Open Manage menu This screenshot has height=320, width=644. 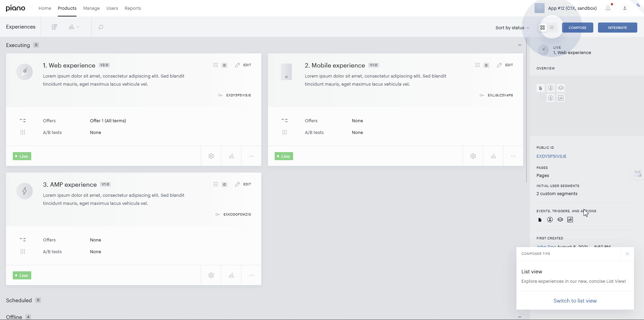[91, 8]
